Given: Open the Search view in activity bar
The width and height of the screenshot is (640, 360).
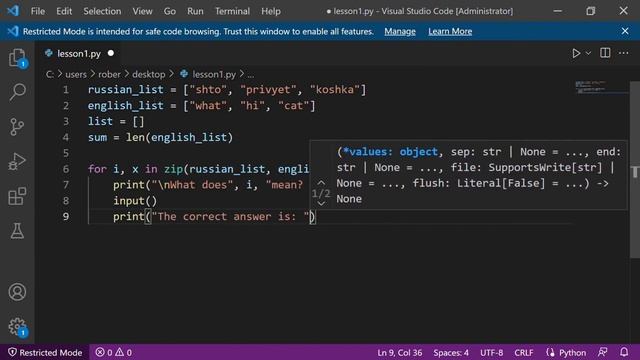Looking at the screenshot, I should (17, 92).
